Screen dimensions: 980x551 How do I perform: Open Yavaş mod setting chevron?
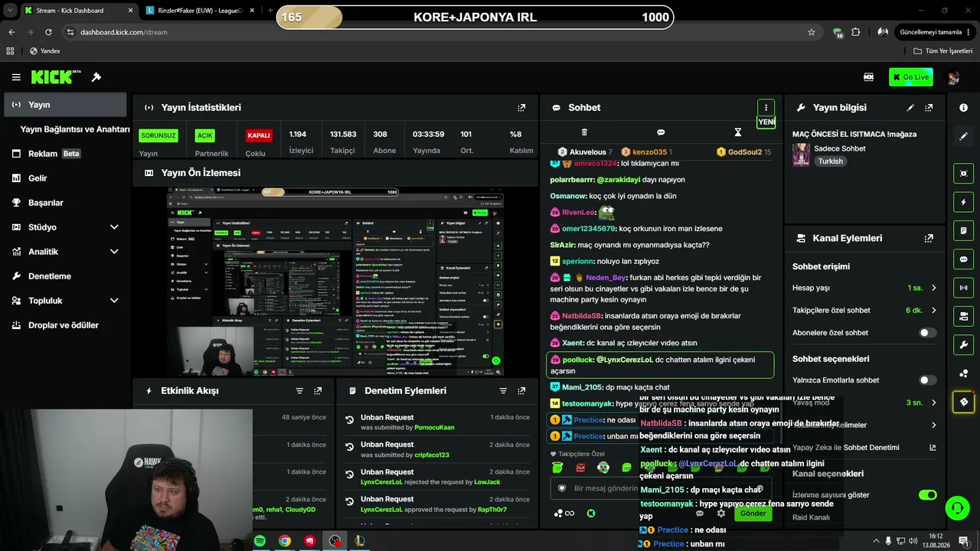934,403
